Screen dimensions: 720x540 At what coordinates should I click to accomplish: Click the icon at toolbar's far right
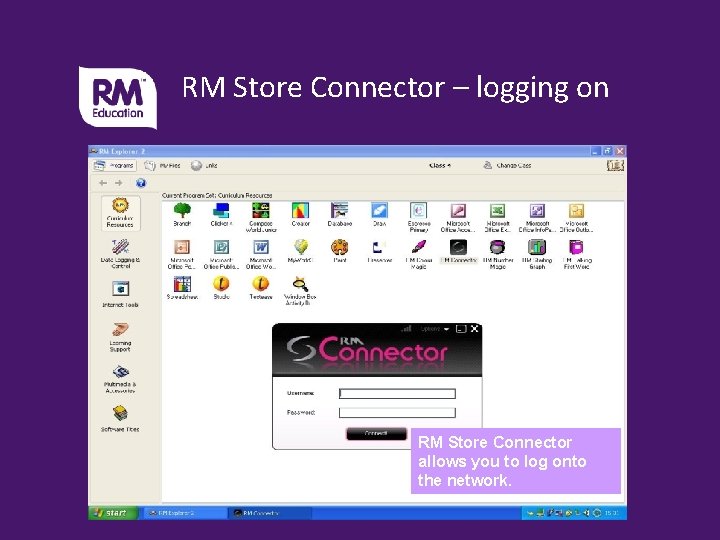615,165
